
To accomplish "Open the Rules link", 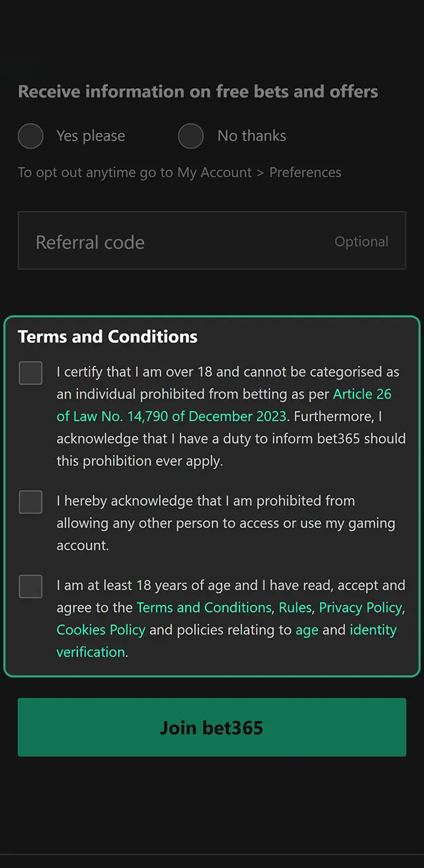I will 295,608.
